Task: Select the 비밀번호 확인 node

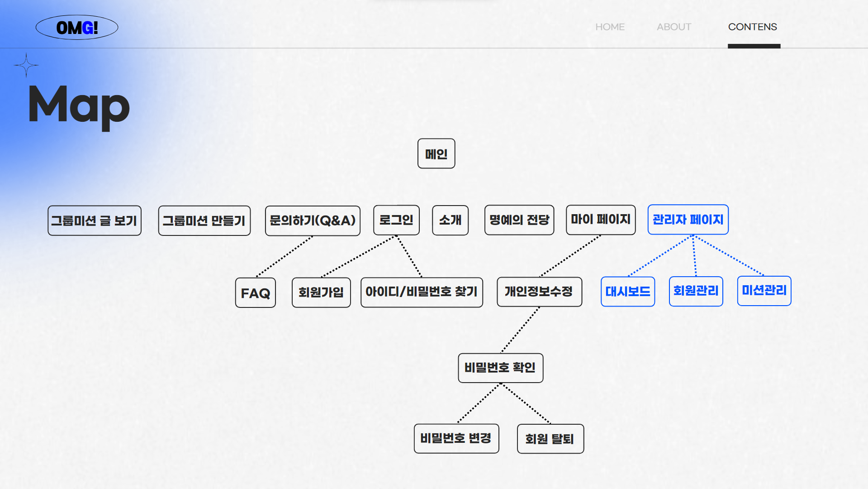Action: (x=500, y=368)
